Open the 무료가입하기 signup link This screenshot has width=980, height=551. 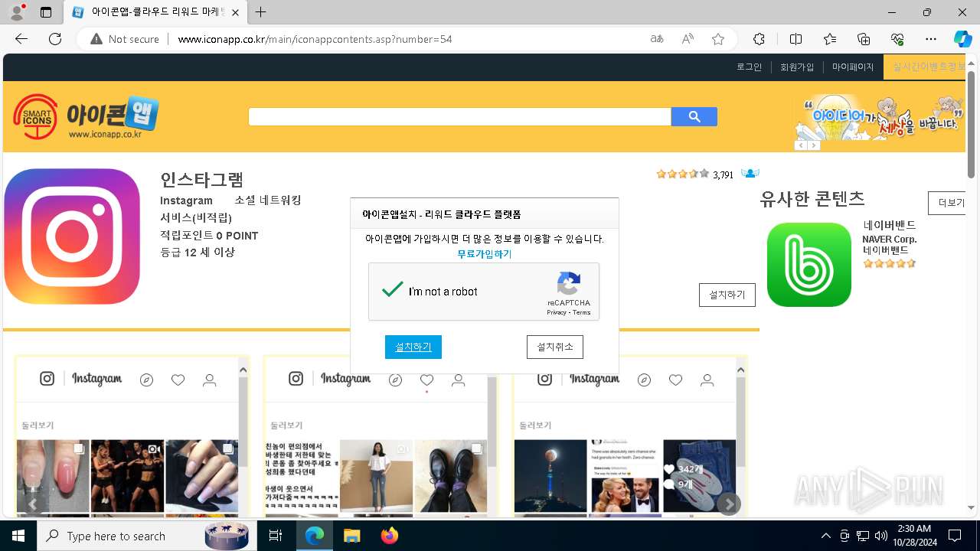tap(484, 254)
